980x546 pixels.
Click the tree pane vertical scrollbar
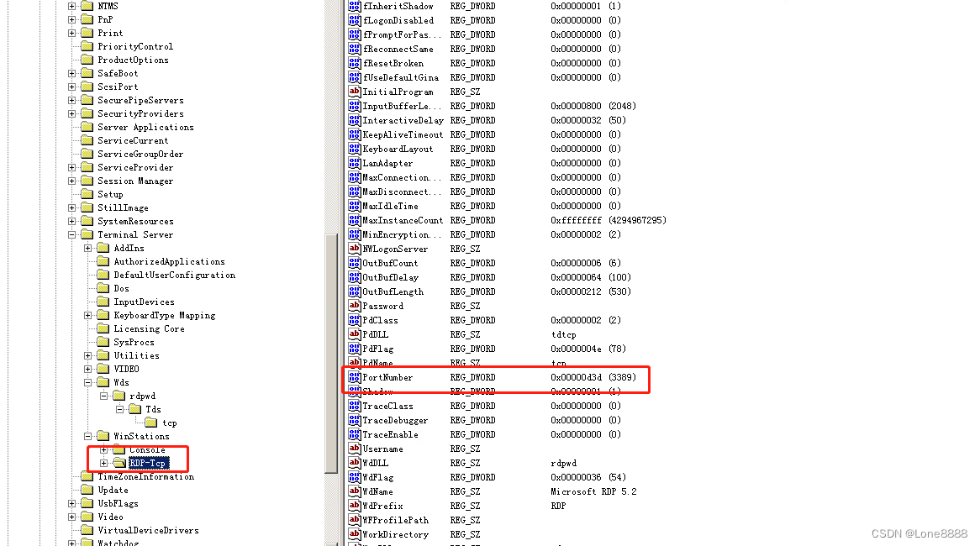click(x=332, y=336)
